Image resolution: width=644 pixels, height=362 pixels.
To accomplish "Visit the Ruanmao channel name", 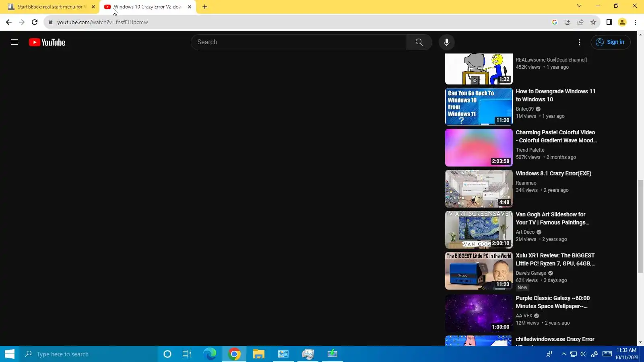I will [x=526, y=183].
